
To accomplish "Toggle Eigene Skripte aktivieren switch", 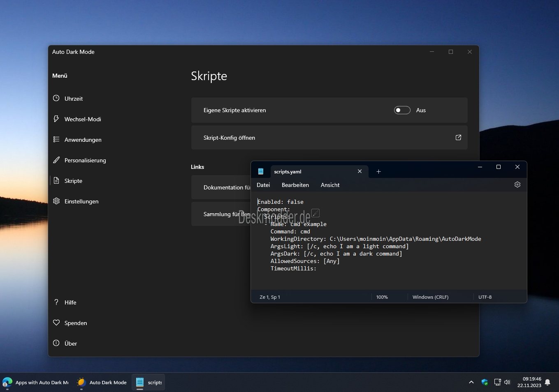I will tap(402, 110).
